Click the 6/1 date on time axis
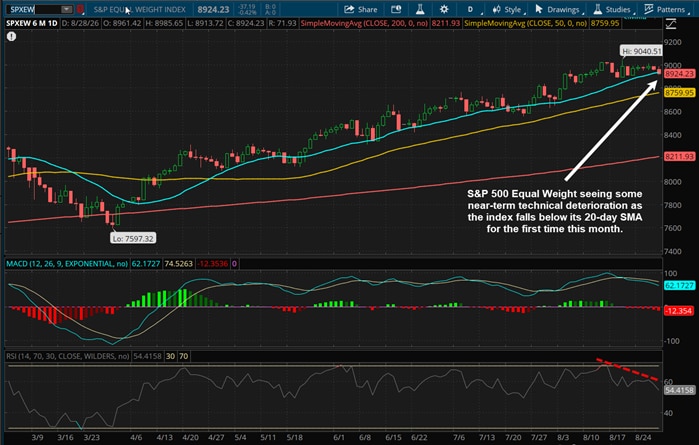This screenshot has width=699, height=445. point(339,437)
